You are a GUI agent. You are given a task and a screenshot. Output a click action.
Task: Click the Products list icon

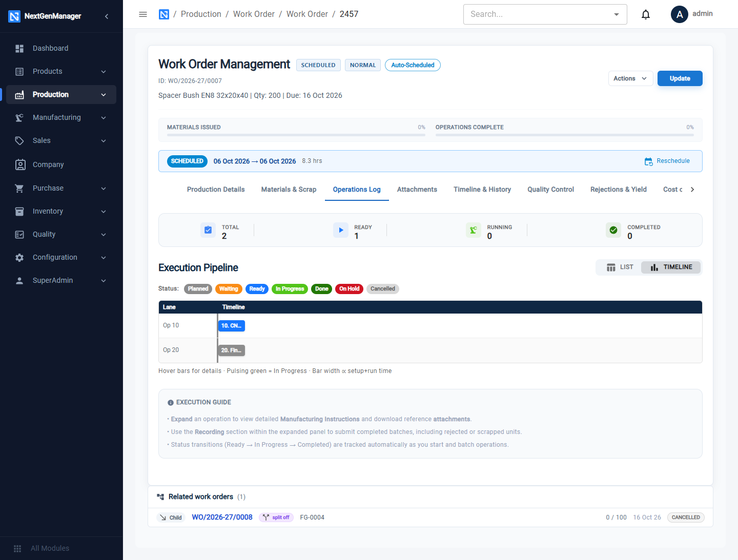coord(19,71)
